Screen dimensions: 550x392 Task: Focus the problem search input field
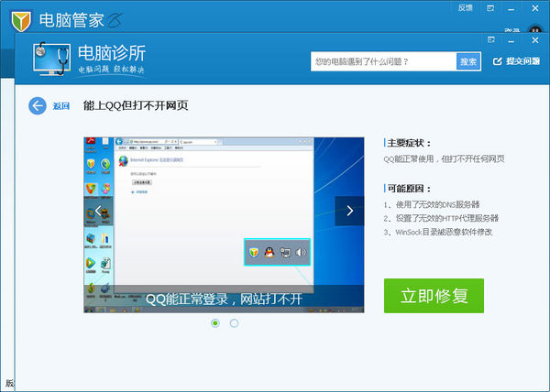click(383, 61)
